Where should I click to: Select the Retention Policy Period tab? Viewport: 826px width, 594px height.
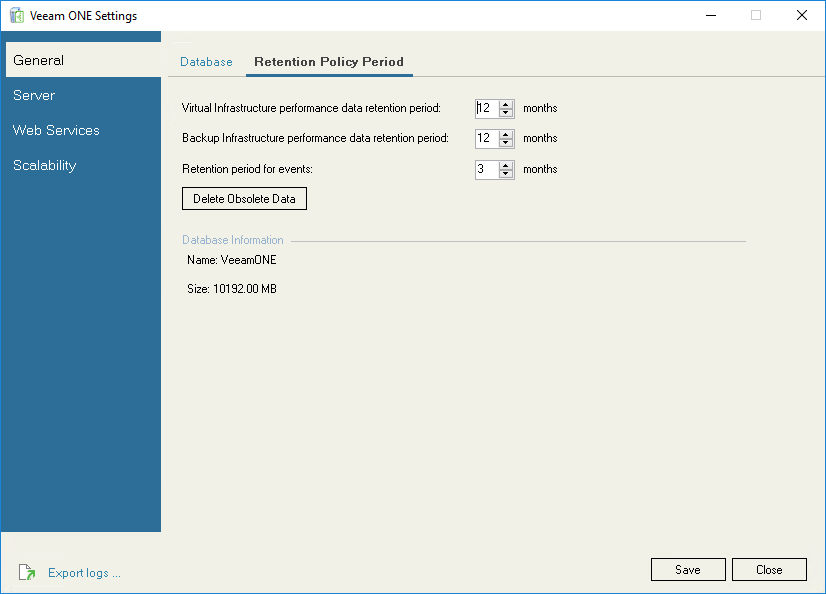(329, 62)
